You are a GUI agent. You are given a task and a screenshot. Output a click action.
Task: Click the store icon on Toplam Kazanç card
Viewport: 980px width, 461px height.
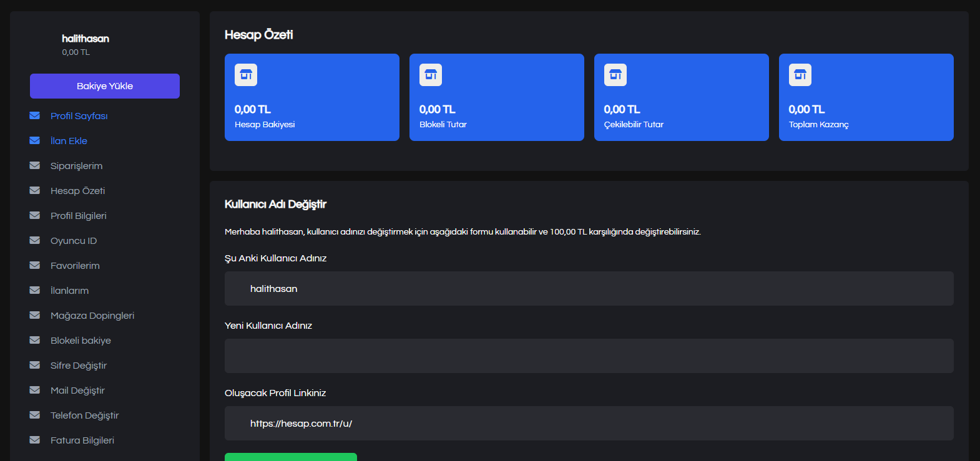[800, 75]
